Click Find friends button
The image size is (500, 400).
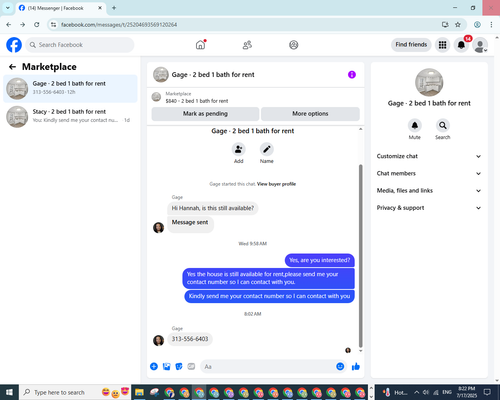coord(411,45)
